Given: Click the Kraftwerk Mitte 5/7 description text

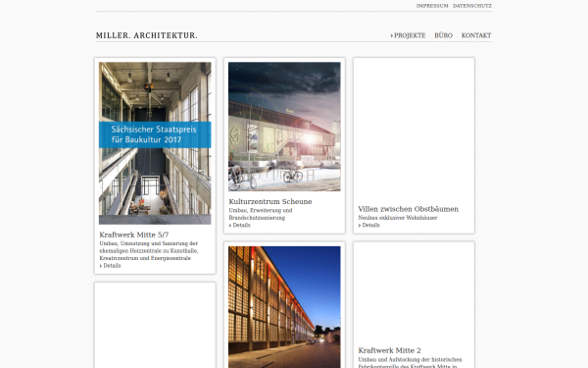Looking at the screenshot, I should 149,251.
